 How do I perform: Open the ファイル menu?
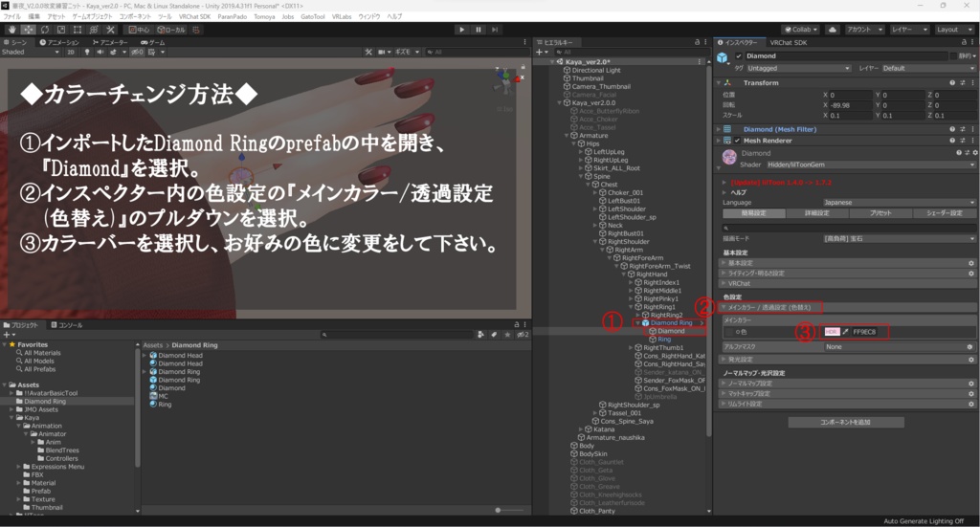pyautogui.click(x=11, y=16)
